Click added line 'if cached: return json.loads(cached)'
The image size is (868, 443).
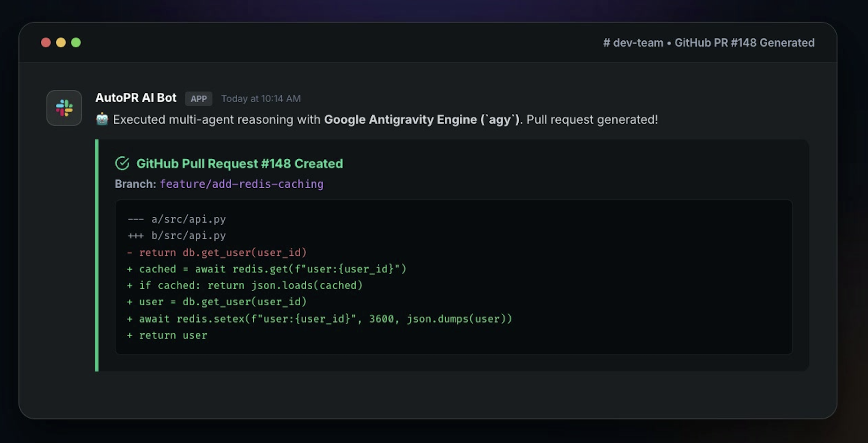(244, 286)
